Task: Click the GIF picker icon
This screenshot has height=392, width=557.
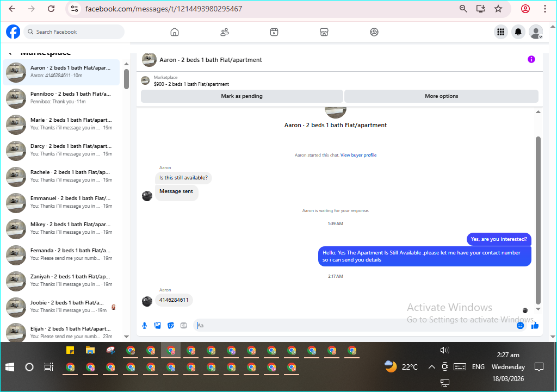Action: 184,326
